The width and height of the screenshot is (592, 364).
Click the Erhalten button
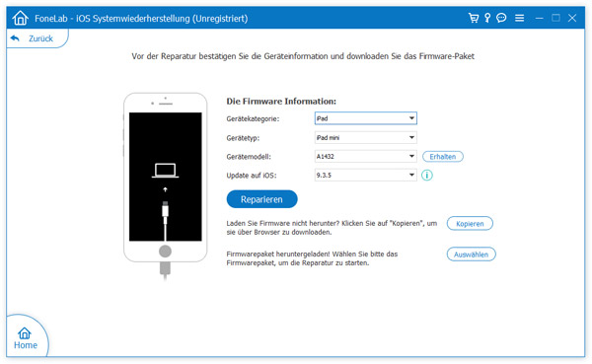(x=442, y=156)
